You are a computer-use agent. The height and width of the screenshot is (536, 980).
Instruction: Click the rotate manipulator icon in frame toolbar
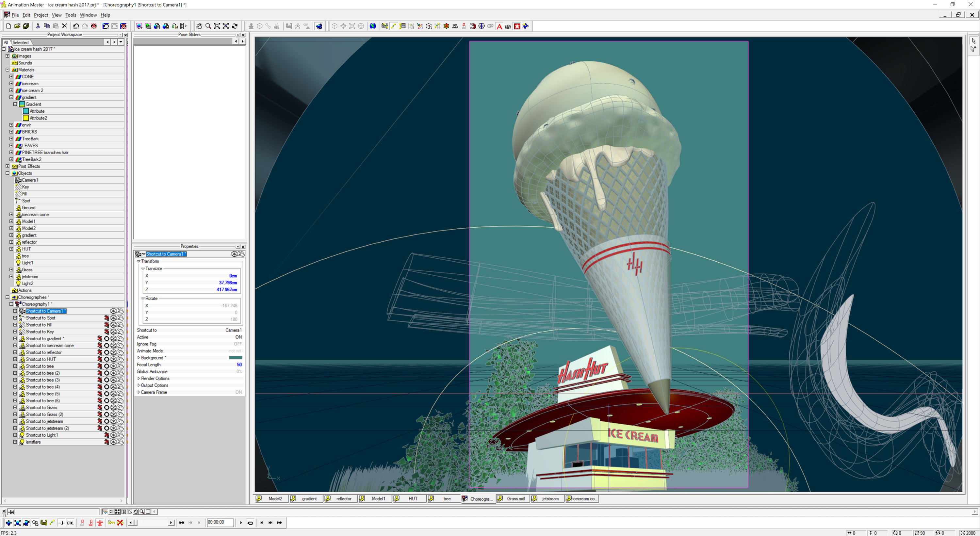pos(26,523)
